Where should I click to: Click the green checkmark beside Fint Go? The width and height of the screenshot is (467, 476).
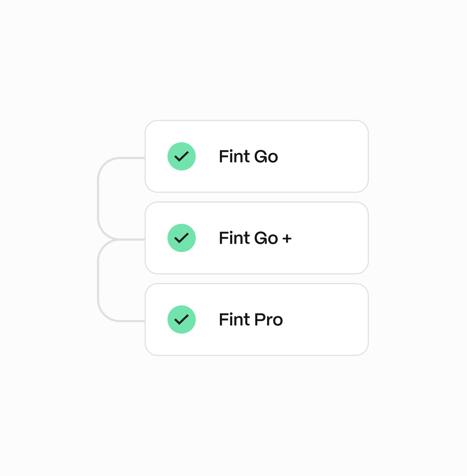click(x=181, y=156)
